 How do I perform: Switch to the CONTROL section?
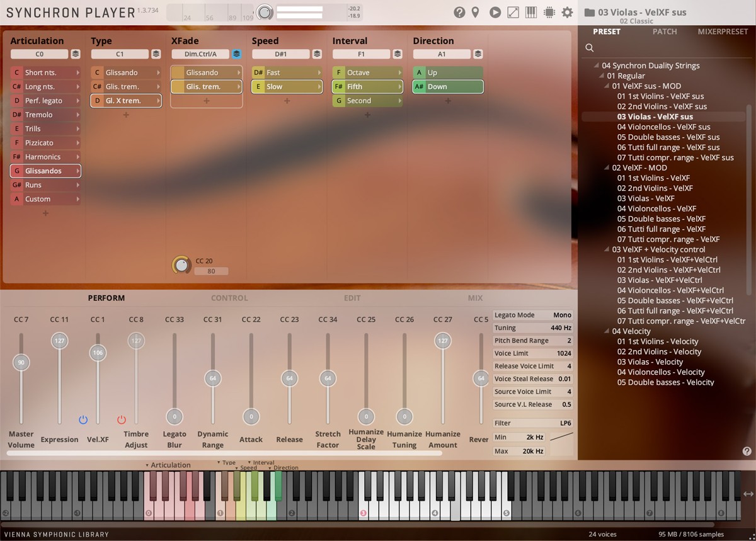[x=229, y=297]
